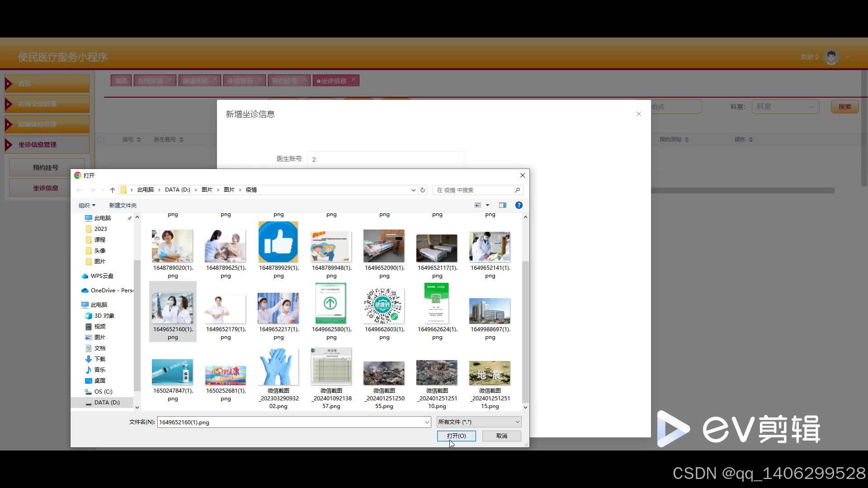Click the 新建文件夹 new folder button
The height and width of the screenshot is (488, 868).
click(x=123, y=206)
